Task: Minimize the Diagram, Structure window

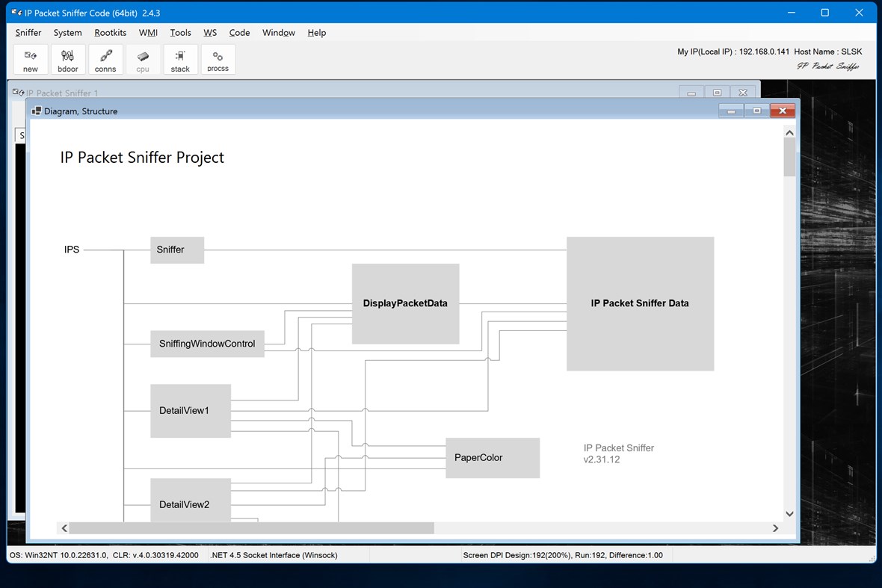Action: point(731,111)
